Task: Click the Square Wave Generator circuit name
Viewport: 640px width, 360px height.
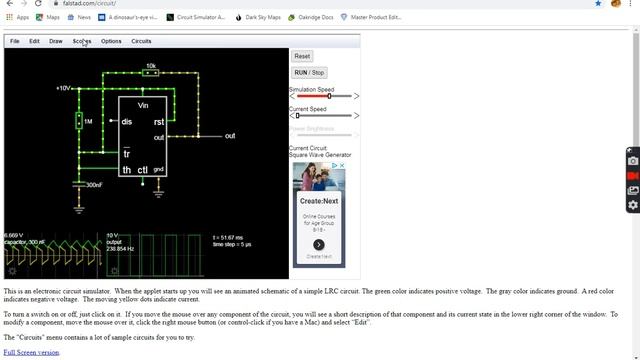Action: pyautogui.click(x=320, y=155)
